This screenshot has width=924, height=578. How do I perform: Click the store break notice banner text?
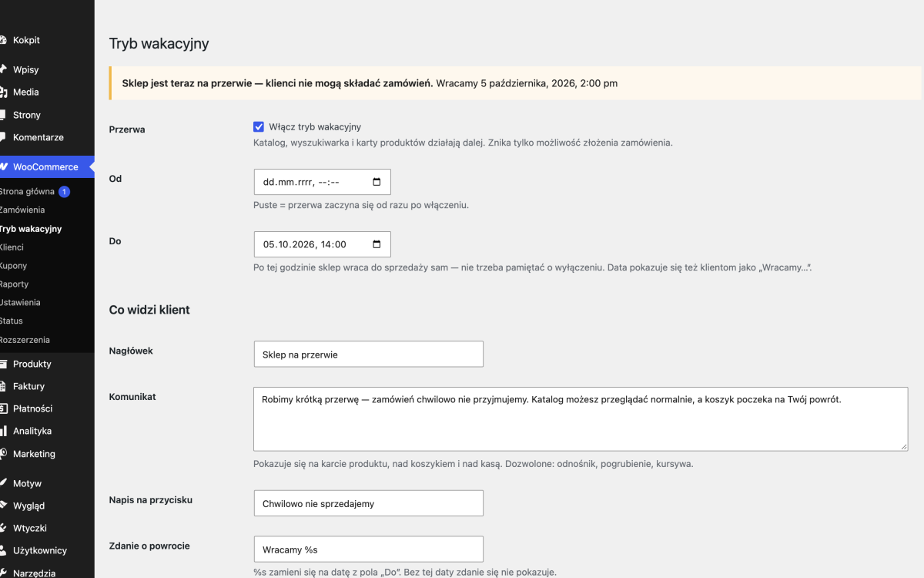click(x=370, y=83)
